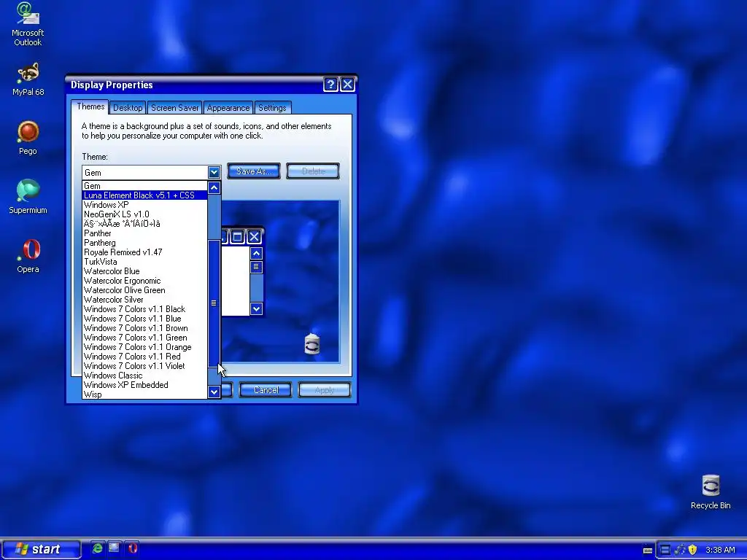Screen dimensions: 747x560
Task: Open the Supermium desktop icon
Action: [28, 197]
